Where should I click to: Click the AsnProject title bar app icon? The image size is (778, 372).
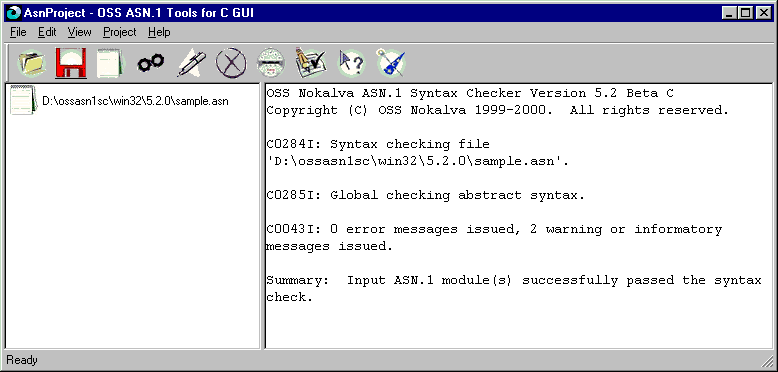click(x=13, y=13)
